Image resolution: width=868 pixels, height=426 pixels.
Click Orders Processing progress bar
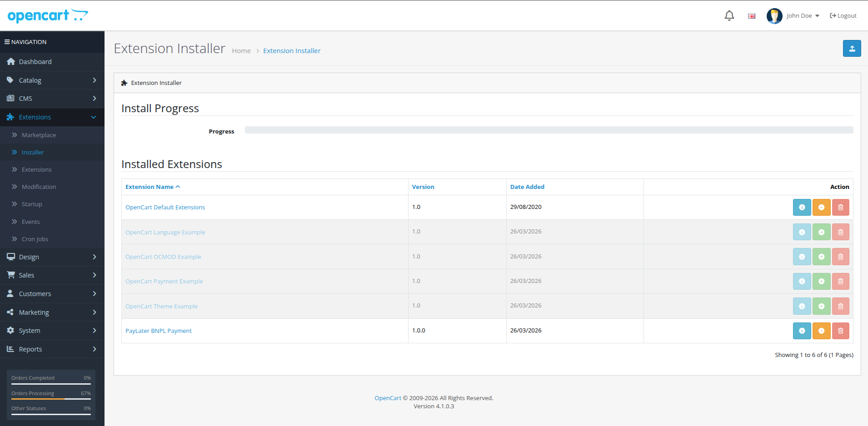pos(51,399)
